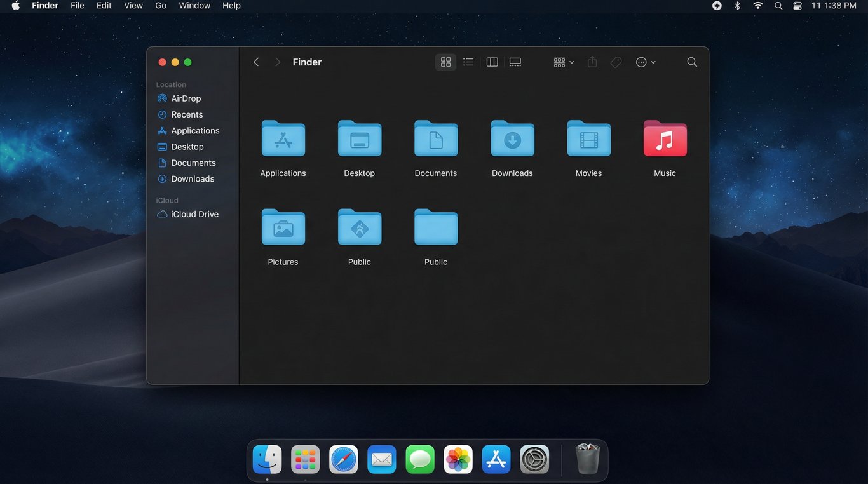
Task: Launch Safari from the Dock
Action: coord(343,459)
